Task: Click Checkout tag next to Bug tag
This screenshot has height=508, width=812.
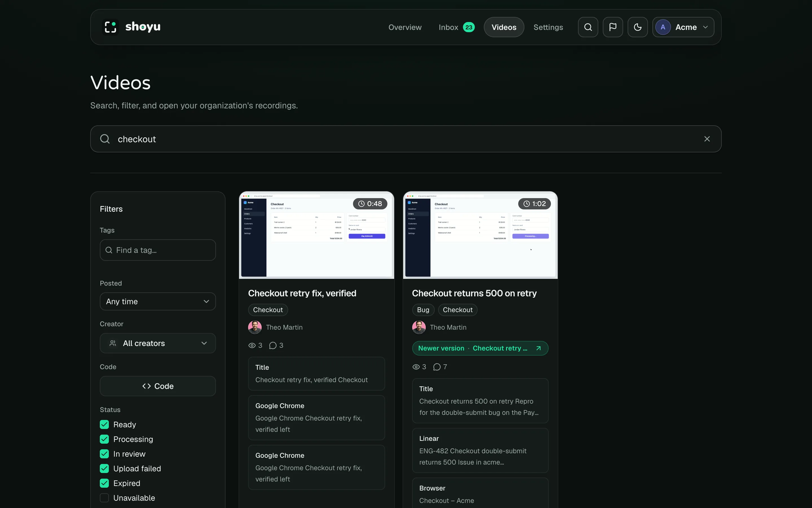Action: point(458,310)
